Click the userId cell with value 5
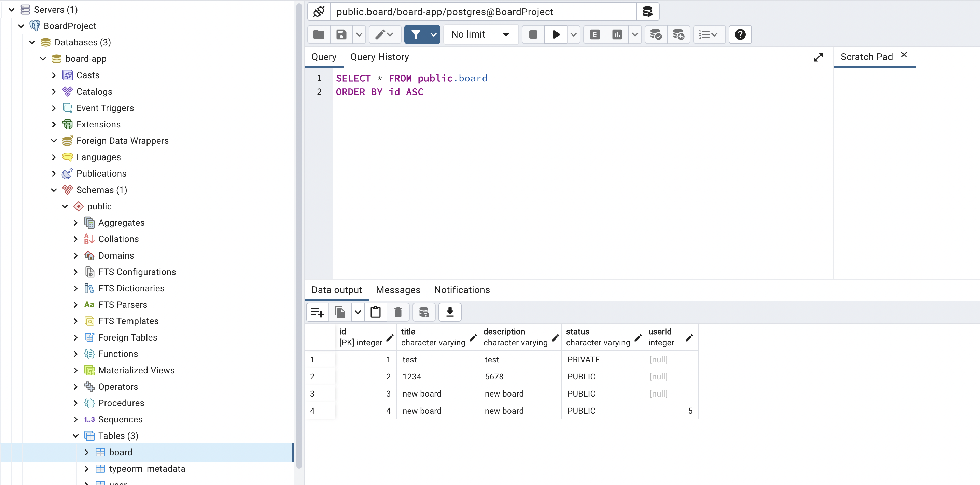 671,411
